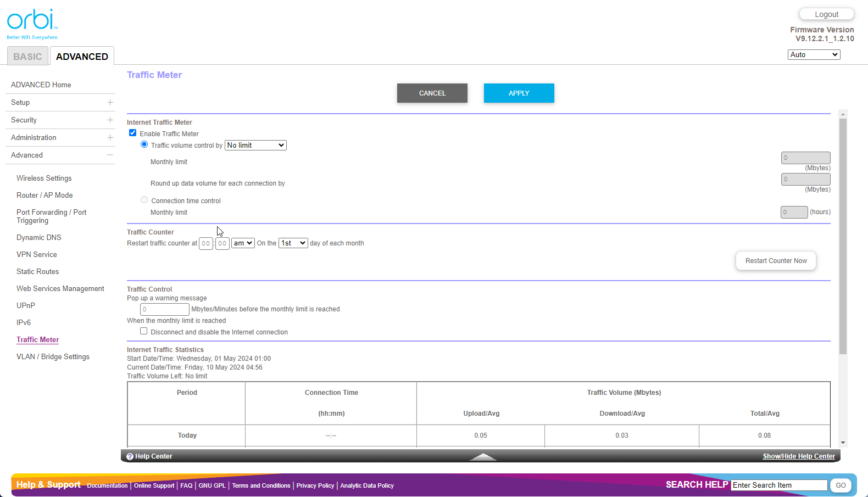Expand the Security section plus icon

tap(110, 120)
